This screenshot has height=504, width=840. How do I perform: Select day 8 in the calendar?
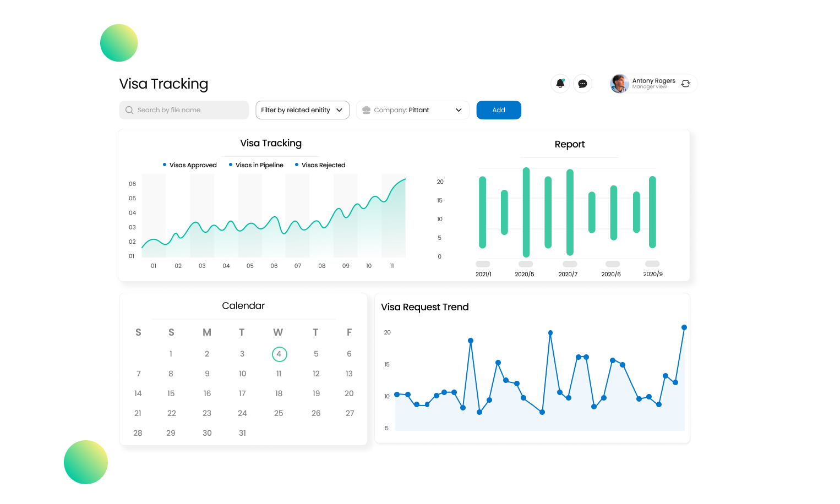(171, 374)
